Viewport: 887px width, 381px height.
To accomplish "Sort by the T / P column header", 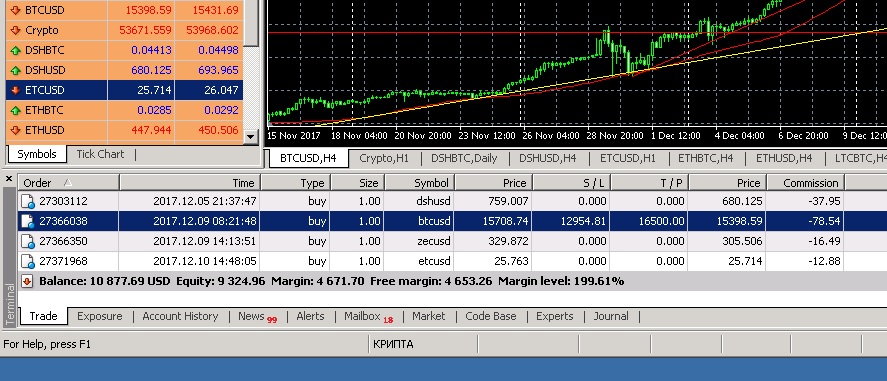I will coord(649,183).
